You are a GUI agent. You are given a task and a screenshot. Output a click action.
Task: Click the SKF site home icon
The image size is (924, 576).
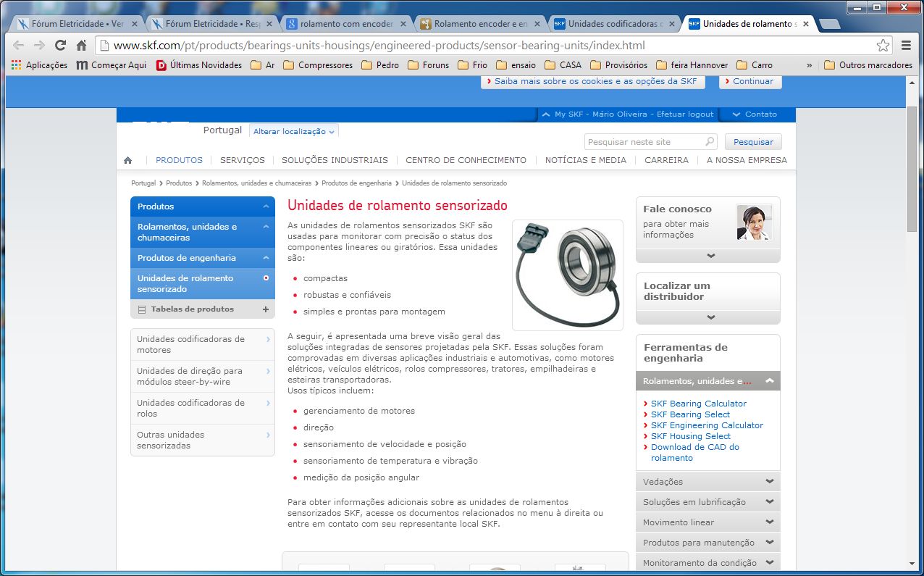[x=128, y=160]
